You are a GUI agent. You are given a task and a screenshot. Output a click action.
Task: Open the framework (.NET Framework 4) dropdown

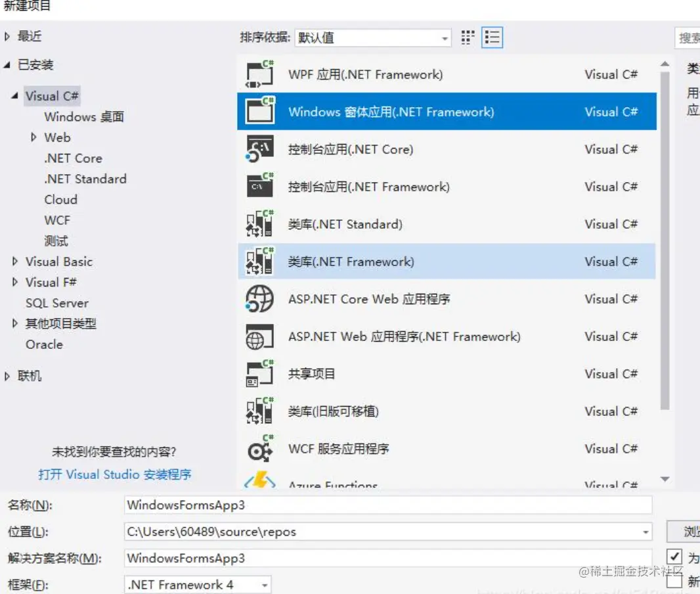pos(198,585)
